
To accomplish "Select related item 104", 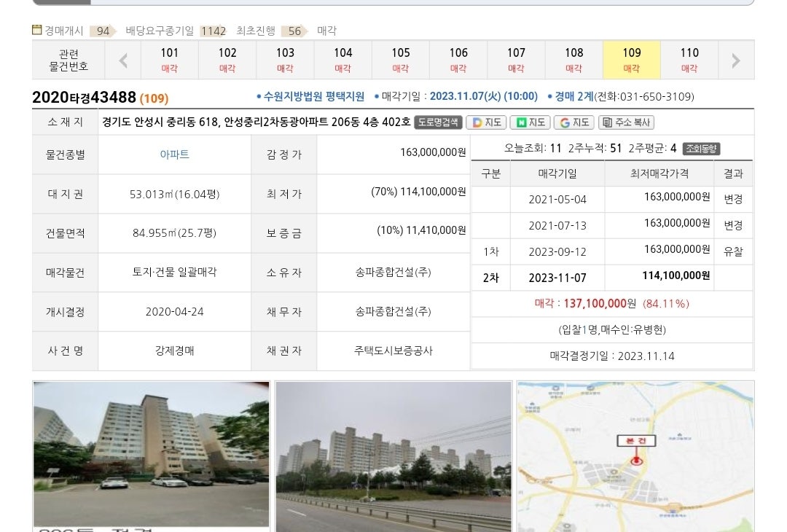I will (x=342, y=60).
